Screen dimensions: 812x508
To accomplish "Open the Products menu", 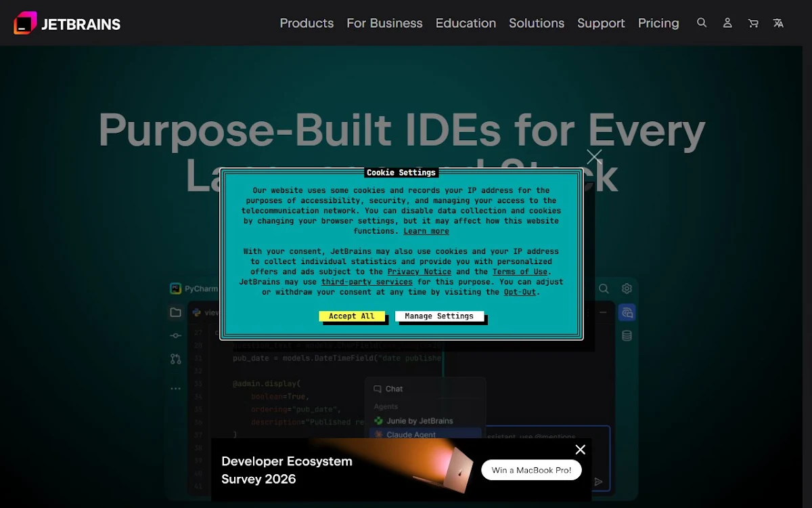I will pos(307,23).
